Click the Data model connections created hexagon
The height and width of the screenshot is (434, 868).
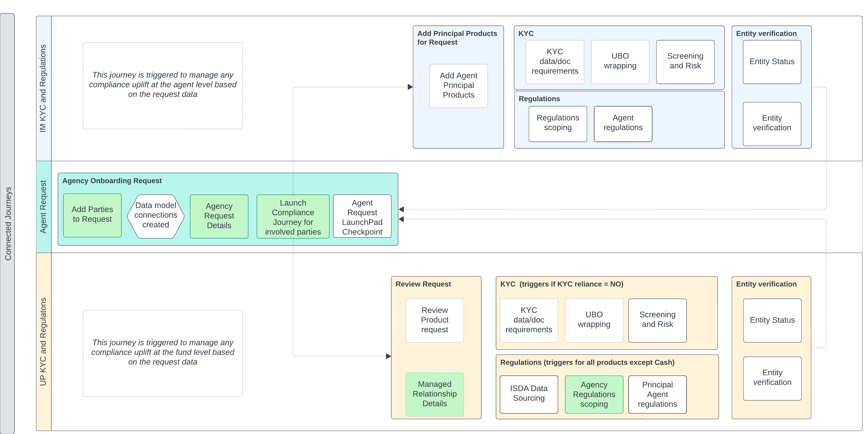pos(155,215)
